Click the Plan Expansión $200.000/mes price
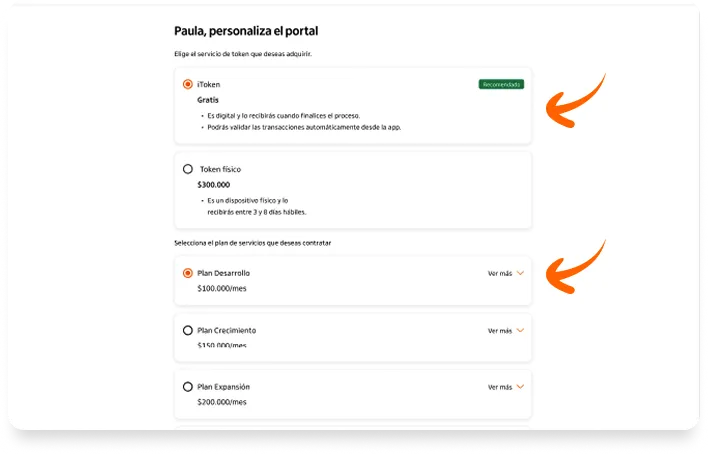 point(222,402)
